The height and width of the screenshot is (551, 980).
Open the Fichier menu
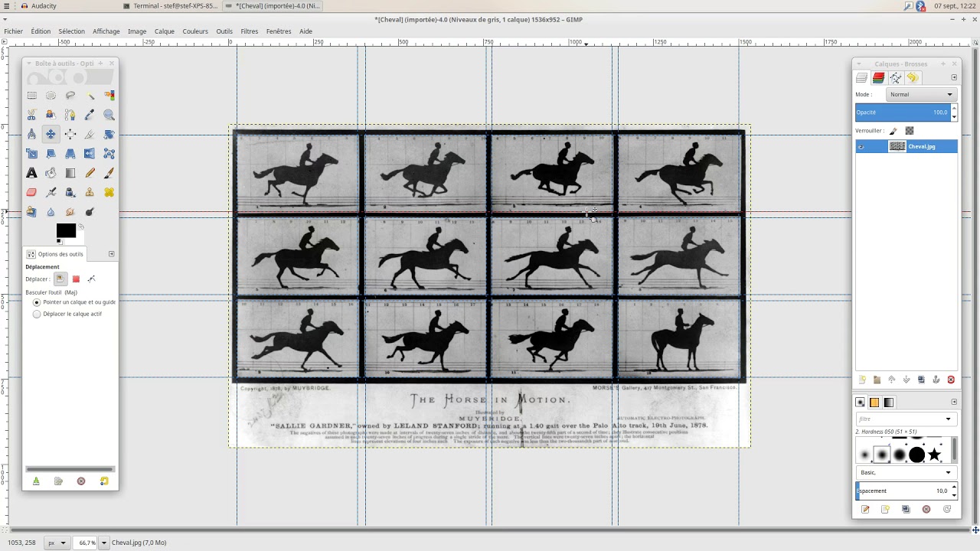(x=13, y=31)
